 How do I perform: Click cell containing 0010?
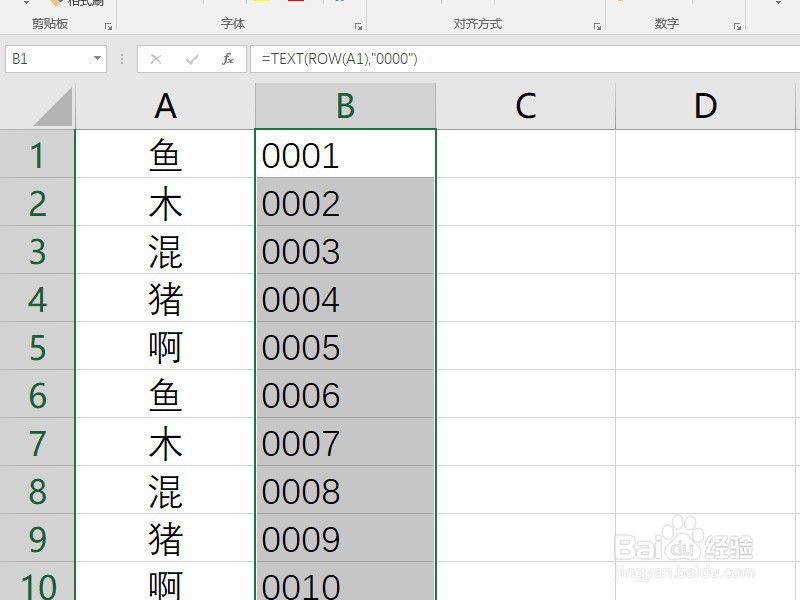point(345,582)
